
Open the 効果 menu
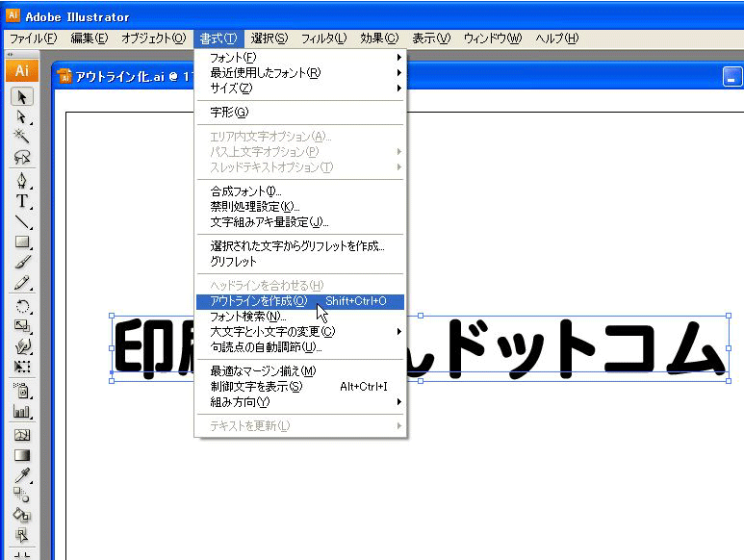pos(378,38)
